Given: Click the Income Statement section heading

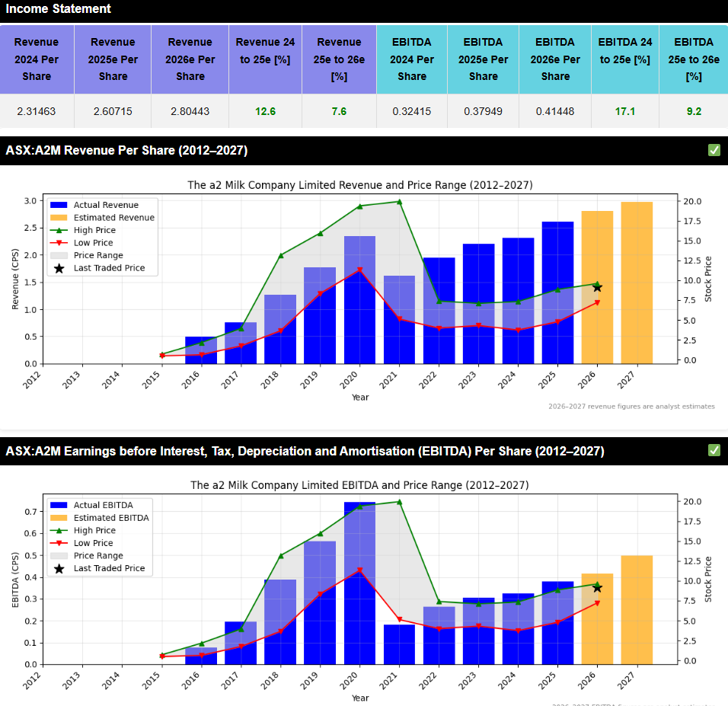Looking at the screenshot, I should [x=59, y=9].
